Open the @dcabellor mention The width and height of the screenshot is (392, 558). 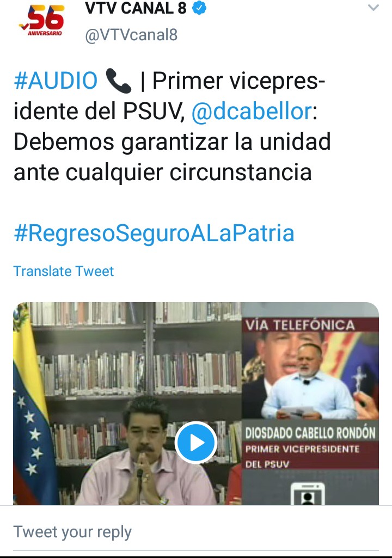point(252,111)
